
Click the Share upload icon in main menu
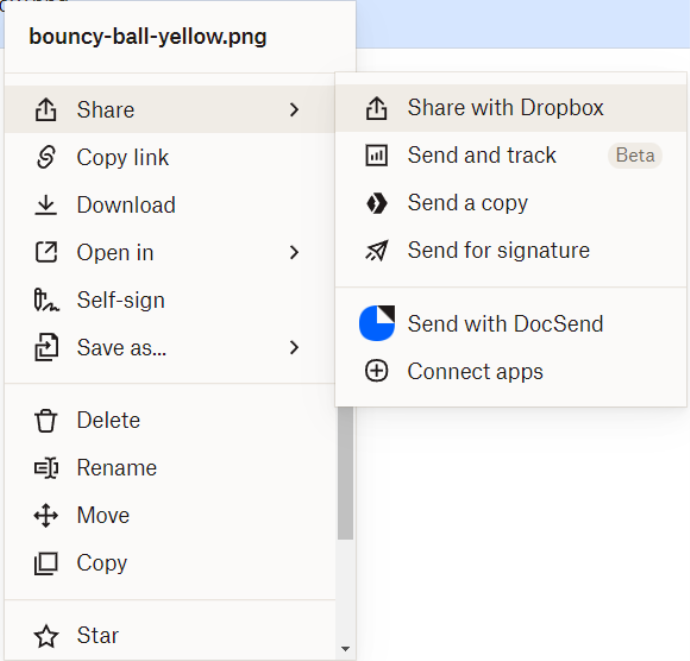[46, 110]
